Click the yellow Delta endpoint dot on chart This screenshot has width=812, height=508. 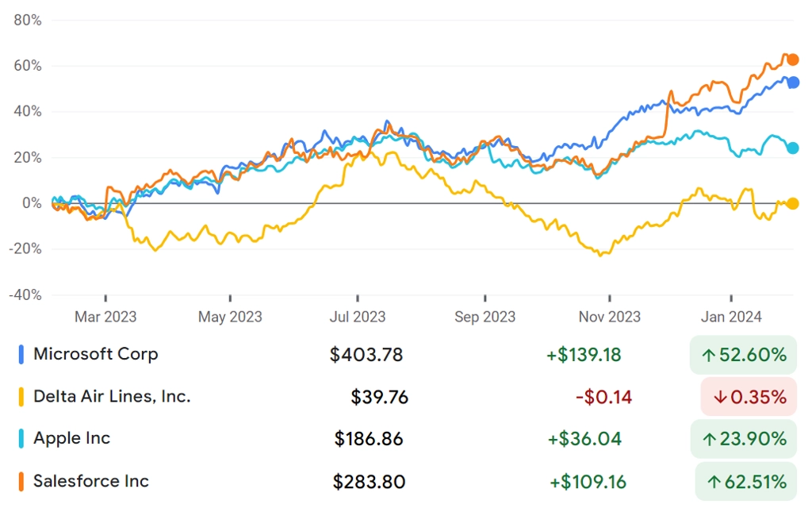coord(792,204)
